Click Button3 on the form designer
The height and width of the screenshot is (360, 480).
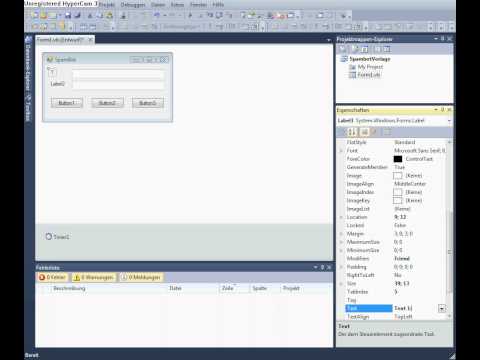tap(148, 103)
